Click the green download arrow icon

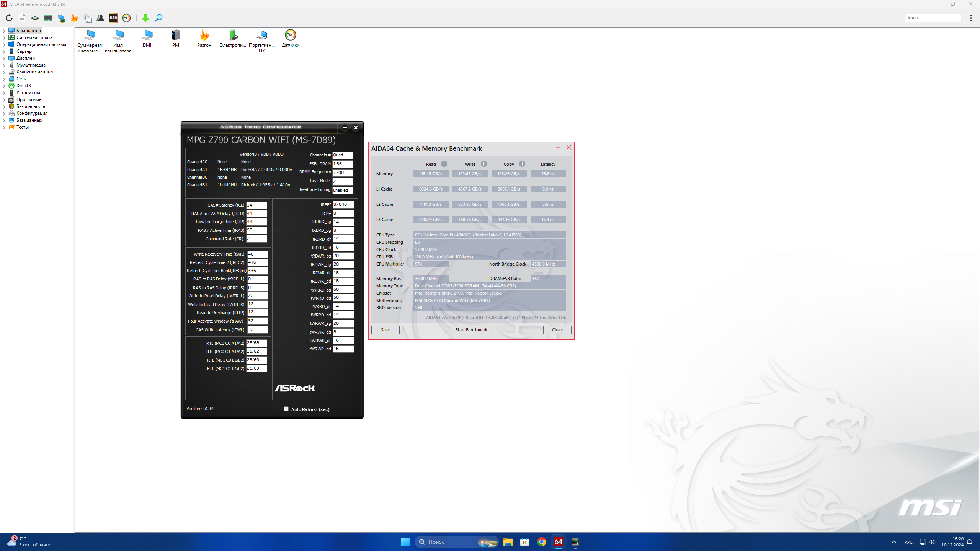coord(145,18)
